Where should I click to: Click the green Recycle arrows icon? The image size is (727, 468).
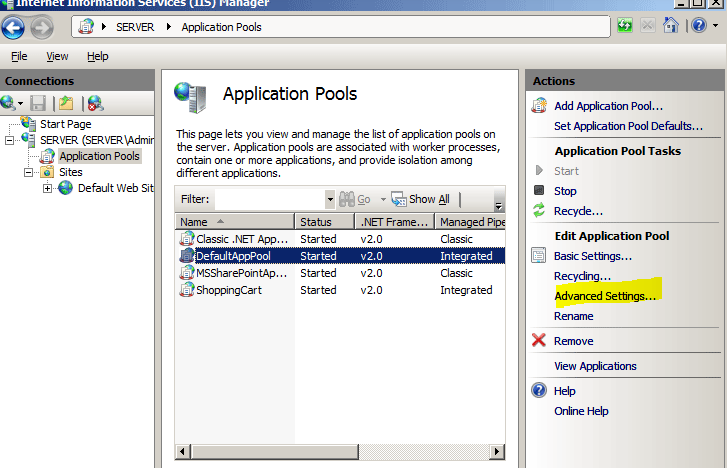point(539,211)
